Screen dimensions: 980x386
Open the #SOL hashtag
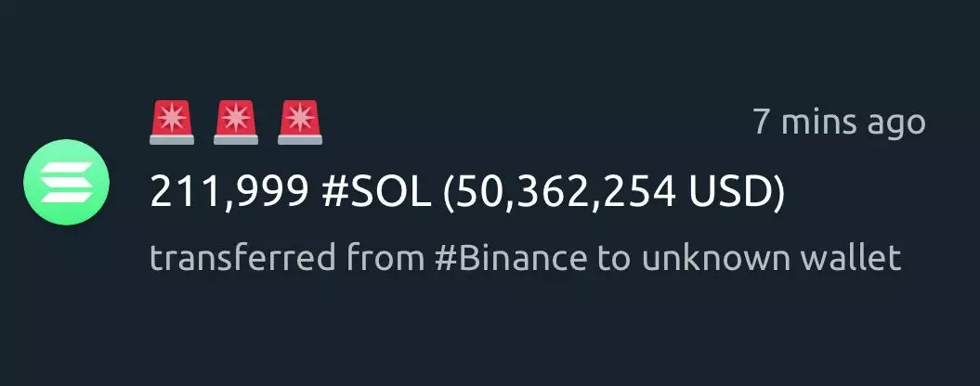pyautogui.click(x=376, y=194)
